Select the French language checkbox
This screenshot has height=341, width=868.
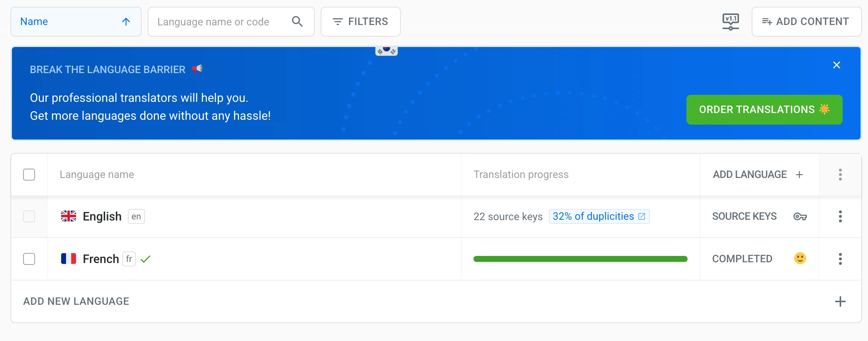(29, 259)
